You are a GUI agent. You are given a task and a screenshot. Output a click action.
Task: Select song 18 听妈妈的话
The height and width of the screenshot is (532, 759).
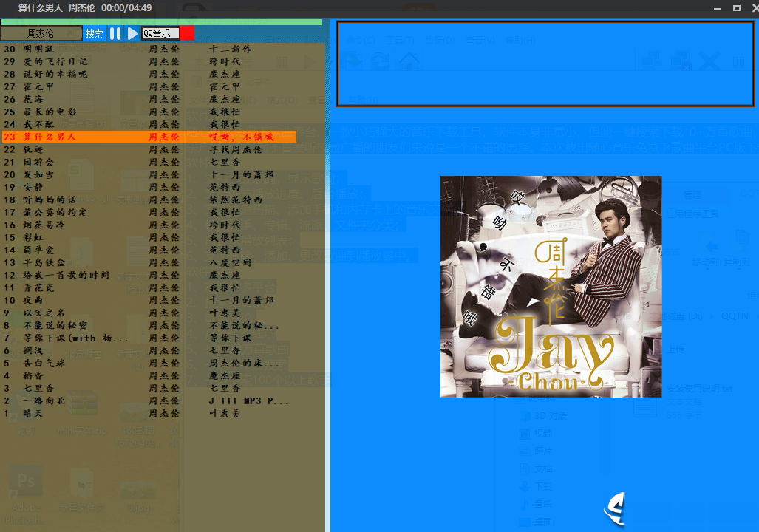point(149,200)
